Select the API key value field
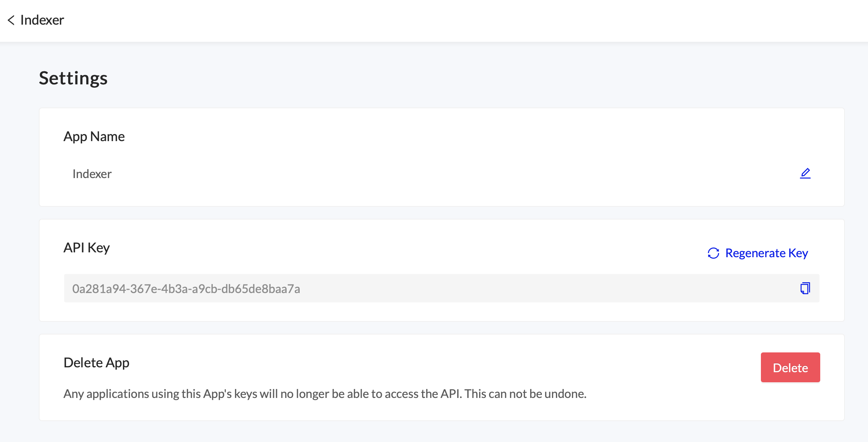 (186, 289)
